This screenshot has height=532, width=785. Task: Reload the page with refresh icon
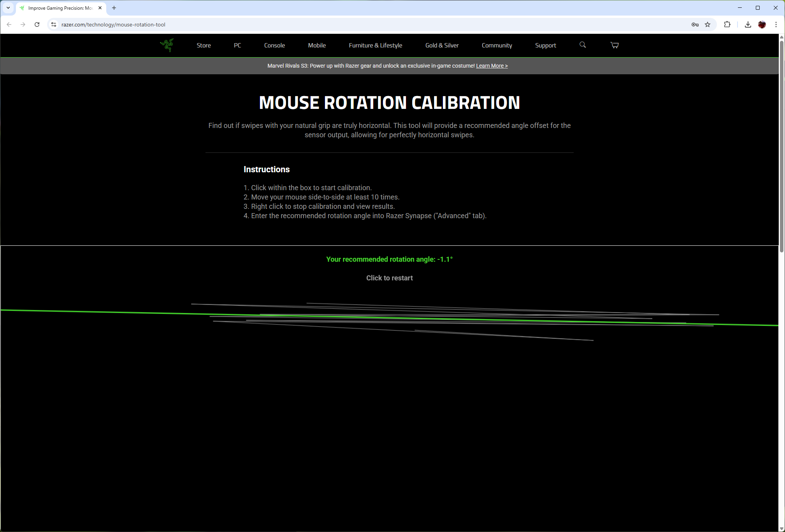click(x=37, y=24)
